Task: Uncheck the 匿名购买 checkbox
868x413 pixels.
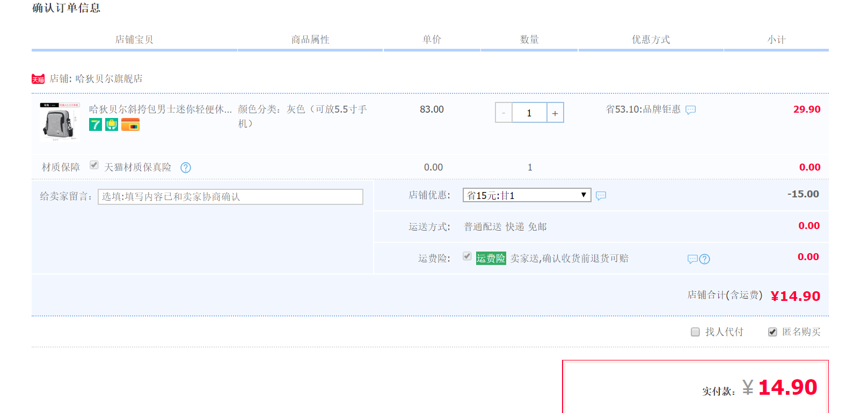Action: coord(772,332)
